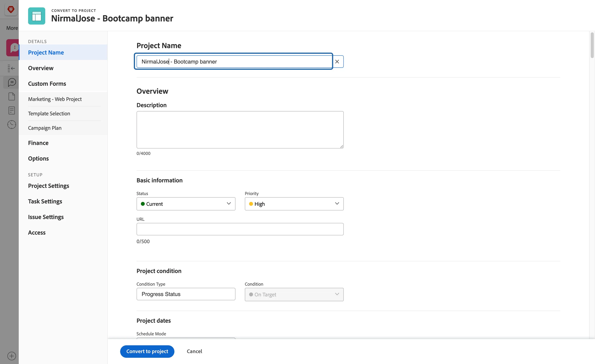Jump to Custom Forms section
This screenshot has width=595, height=364.
(x=47, y=83)
